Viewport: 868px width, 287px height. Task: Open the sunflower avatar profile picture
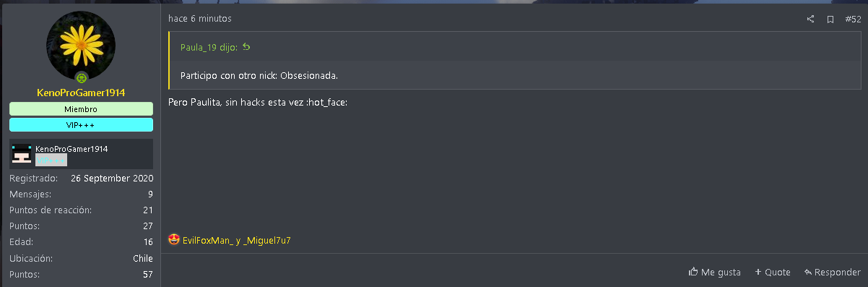[x=81, y=46]
